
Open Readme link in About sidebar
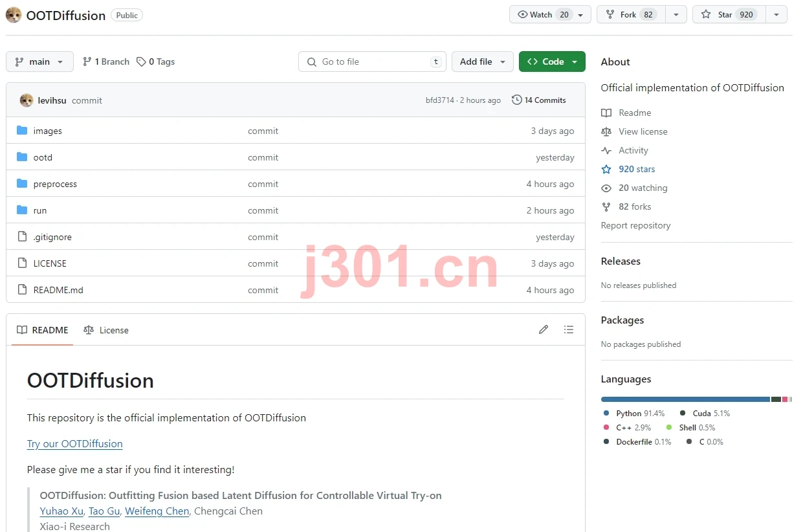635,113
